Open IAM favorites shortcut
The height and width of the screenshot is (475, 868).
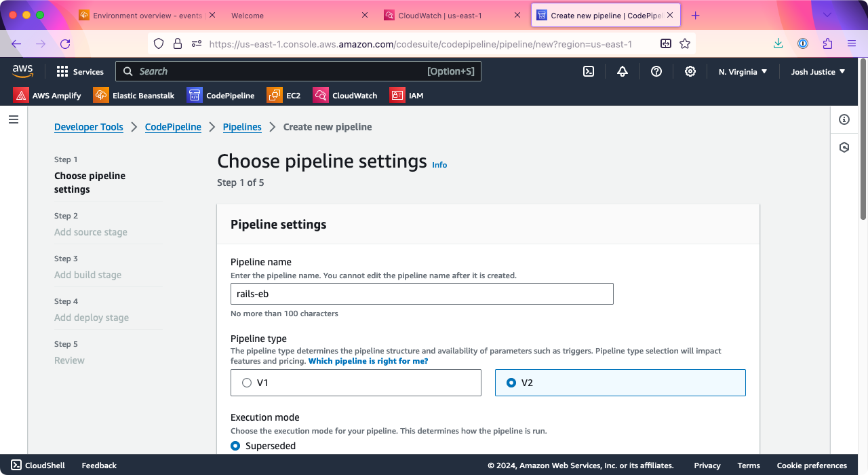pos(407,96)
